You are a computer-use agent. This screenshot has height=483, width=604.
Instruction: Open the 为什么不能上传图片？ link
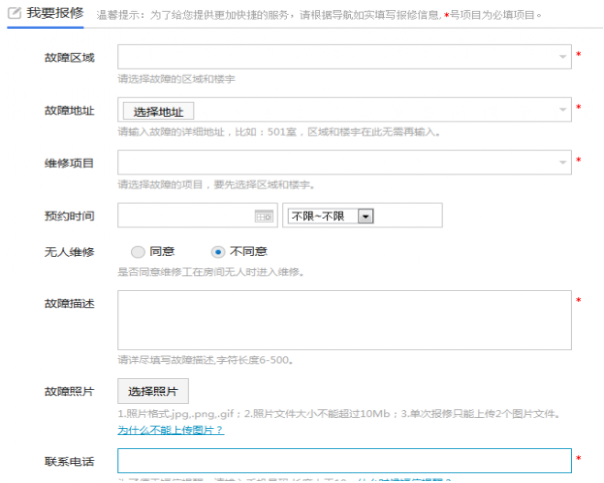coord(170,429)
